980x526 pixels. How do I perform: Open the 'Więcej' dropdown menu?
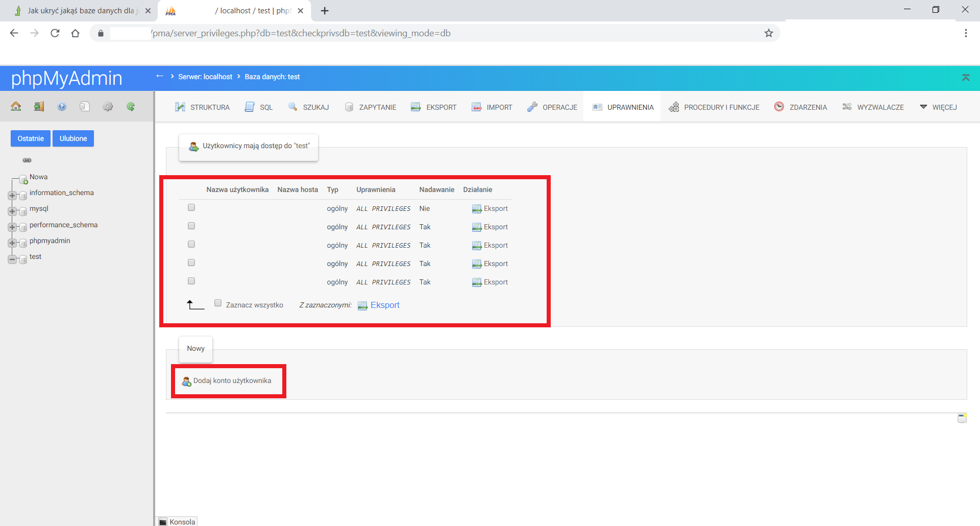[x=938, y=107]
